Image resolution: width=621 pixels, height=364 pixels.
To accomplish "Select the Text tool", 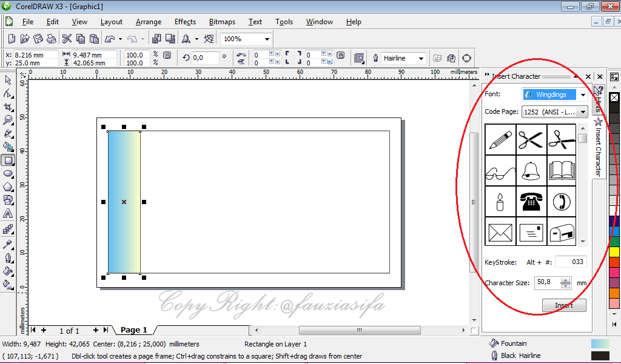I will point(8,214).
